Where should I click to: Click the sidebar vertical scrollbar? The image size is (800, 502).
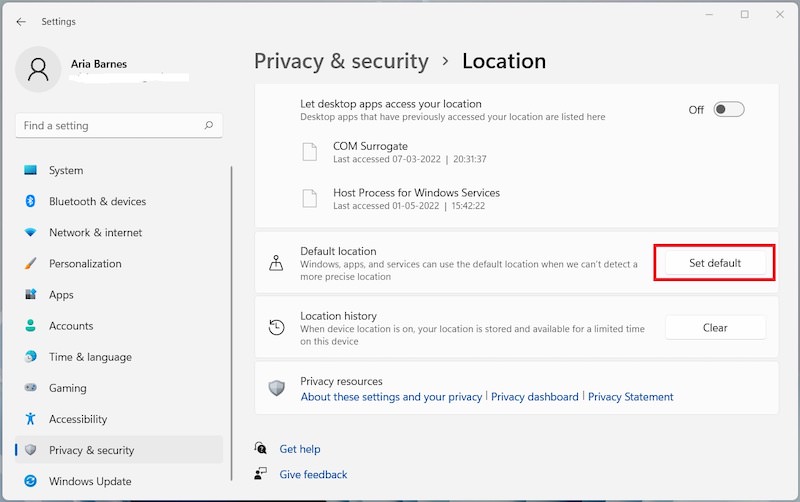(x=231, y=323)
